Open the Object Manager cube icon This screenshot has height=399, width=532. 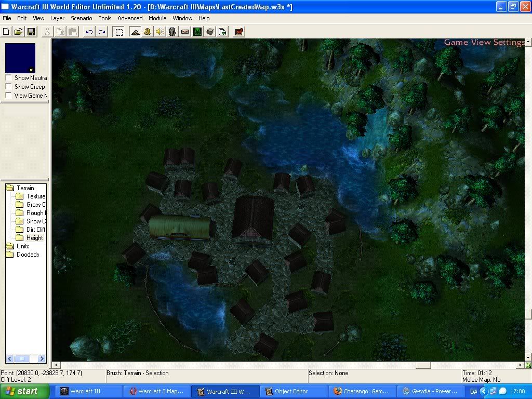click(210, 32)
